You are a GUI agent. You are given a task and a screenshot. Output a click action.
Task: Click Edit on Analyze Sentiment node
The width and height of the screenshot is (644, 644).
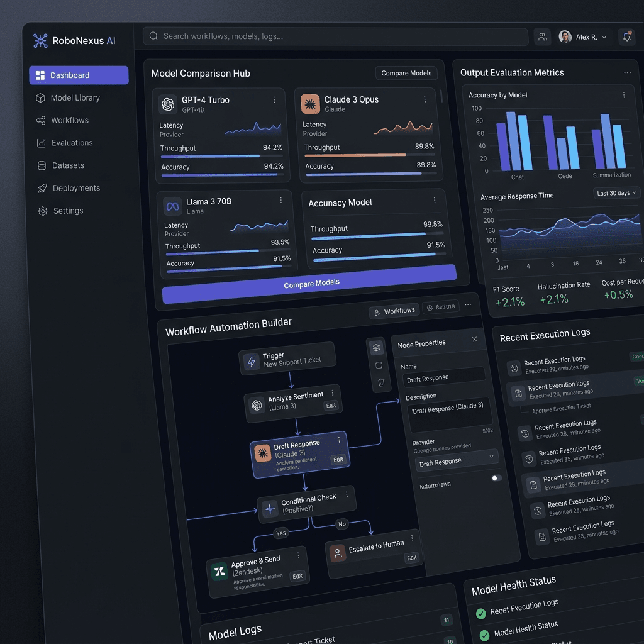coord(331,406)
